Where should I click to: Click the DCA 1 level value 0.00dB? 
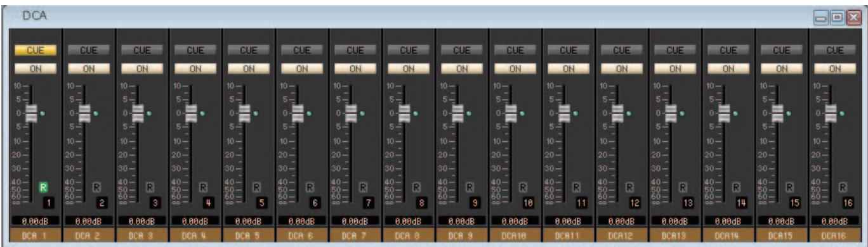[36, 221]
